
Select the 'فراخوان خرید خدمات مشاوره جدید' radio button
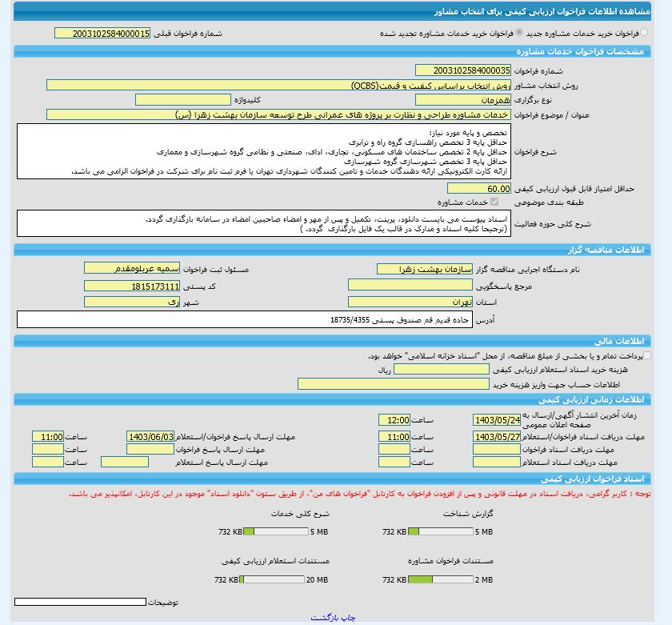tap(645, 34)
